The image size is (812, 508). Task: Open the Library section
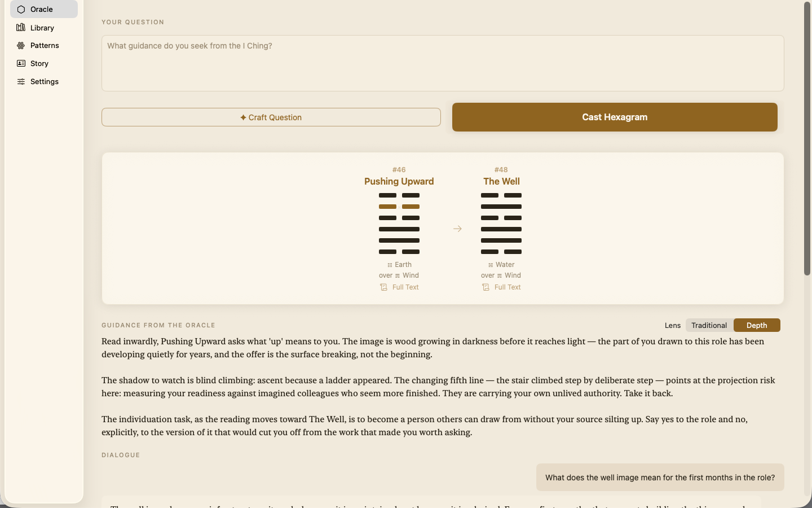pos(44,28)
